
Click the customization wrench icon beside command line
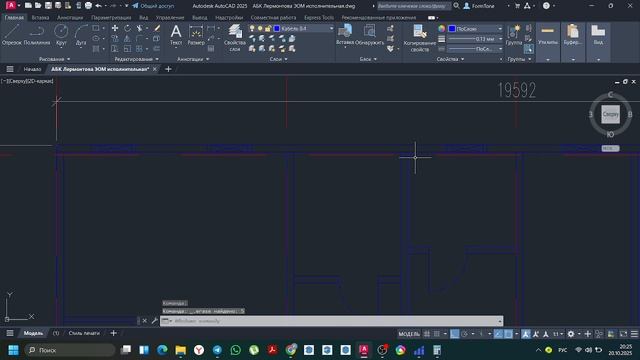[x=154, y=321]
